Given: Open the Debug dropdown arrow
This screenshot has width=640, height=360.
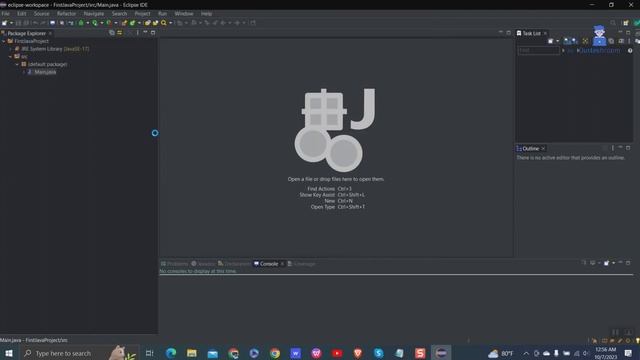Looking at the screenshot, I should click(x=87, y=23).
